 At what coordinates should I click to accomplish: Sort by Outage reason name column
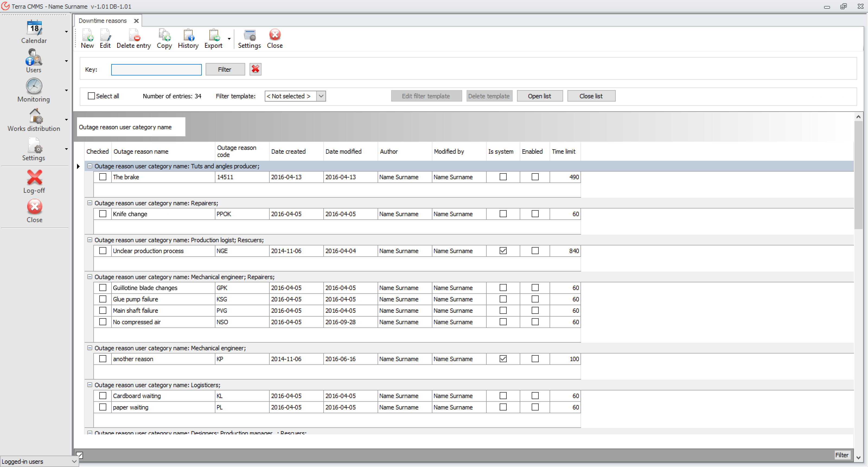(163, 152)
